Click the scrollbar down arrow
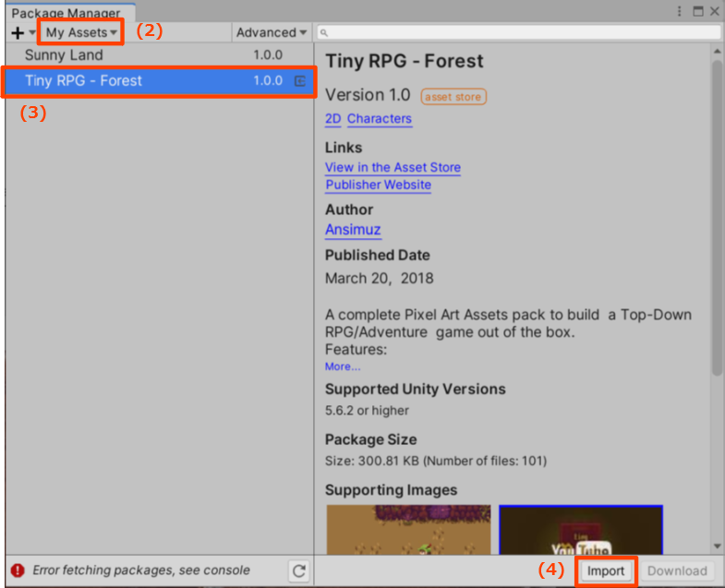Screen dimensions: 725x588 pyautogui.click(x=717, y=546)
